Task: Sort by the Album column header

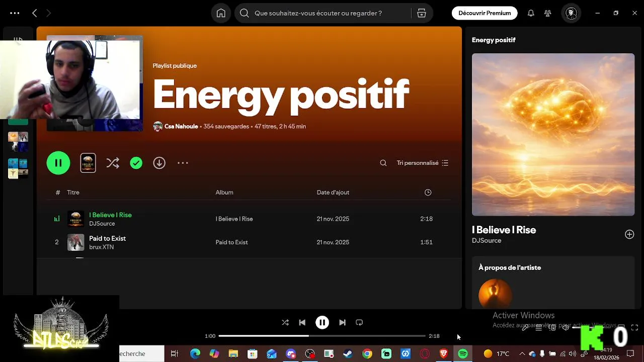Action: (x=224, y=192)
